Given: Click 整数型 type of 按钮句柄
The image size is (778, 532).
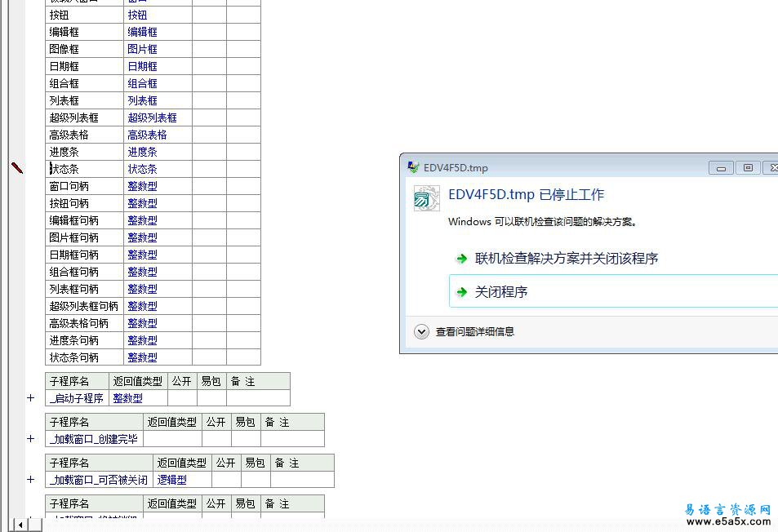Looking at the screenshot, I should 158,203.
